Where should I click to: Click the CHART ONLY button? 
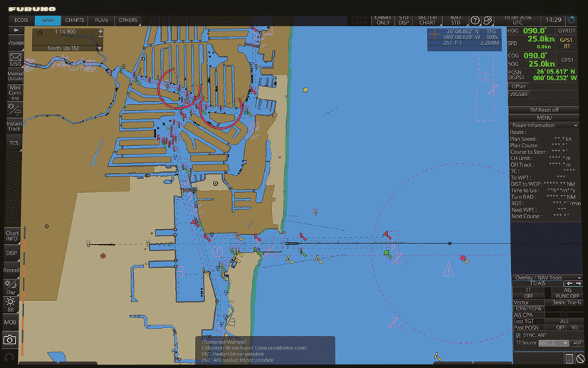coord(383,20)
